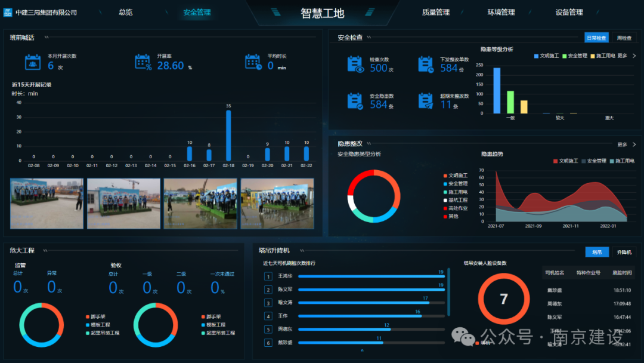
Task: Click 更多 text in 隐患整改 panel
Action: click(622, 144)
